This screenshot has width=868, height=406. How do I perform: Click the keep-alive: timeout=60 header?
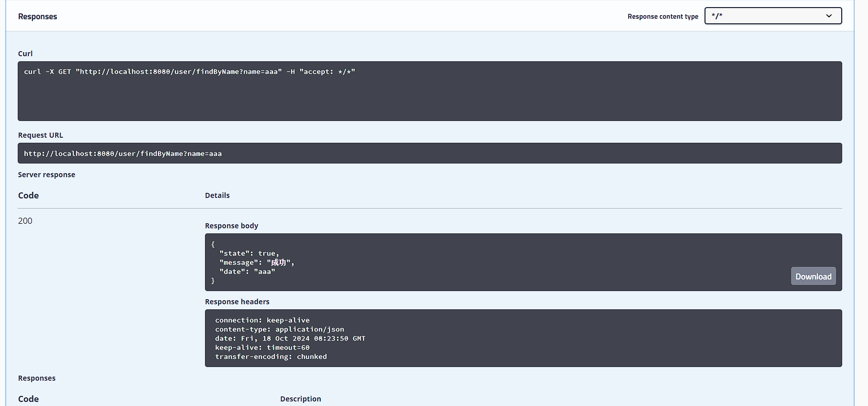[x=262, y=348]
